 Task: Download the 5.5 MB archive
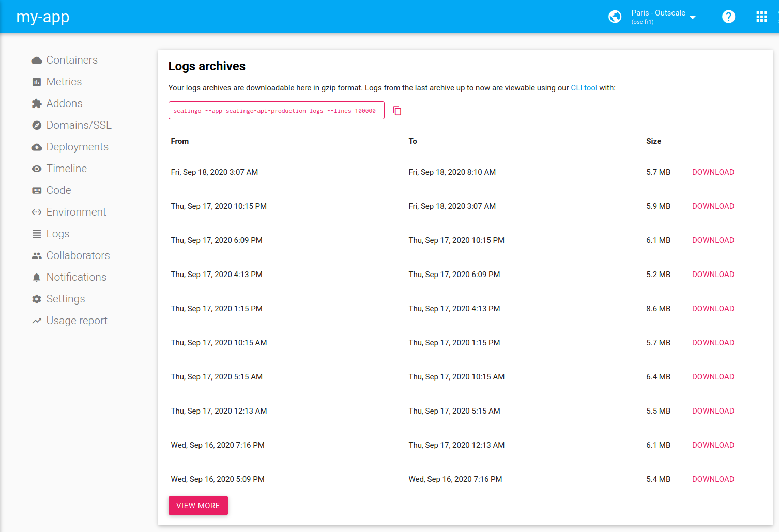click(x=713, y=411)
